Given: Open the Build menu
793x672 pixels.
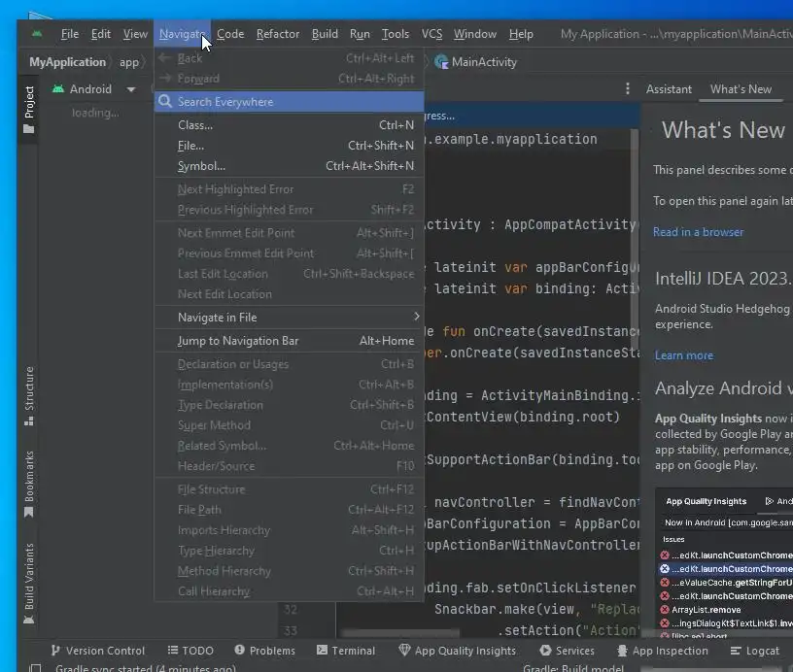Looking at the screenshot, I should tap(325, 34).
